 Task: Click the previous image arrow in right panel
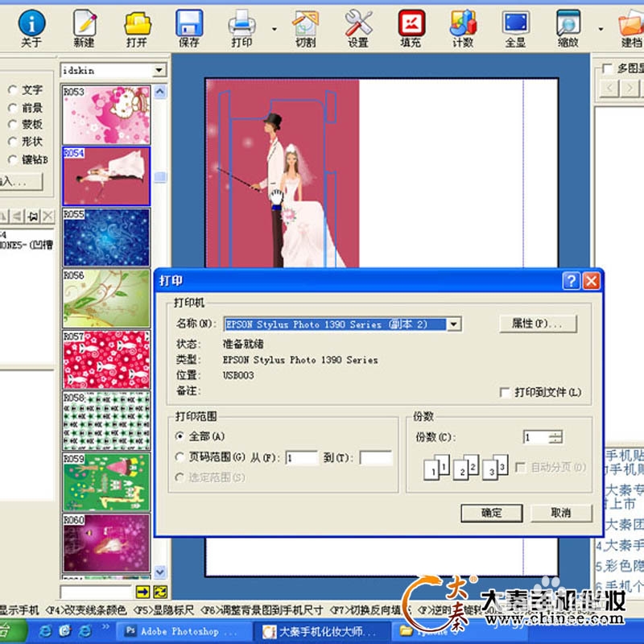point(609,88)
